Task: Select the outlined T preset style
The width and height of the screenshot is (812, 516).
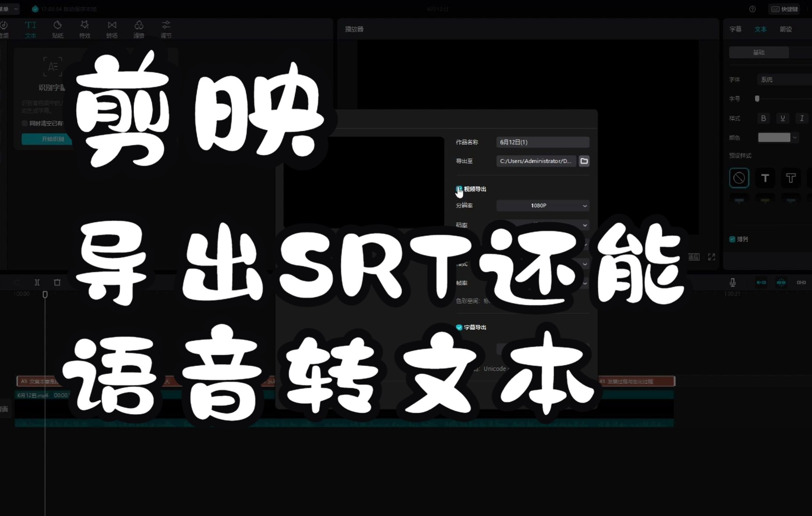Action: click(791, 178)
